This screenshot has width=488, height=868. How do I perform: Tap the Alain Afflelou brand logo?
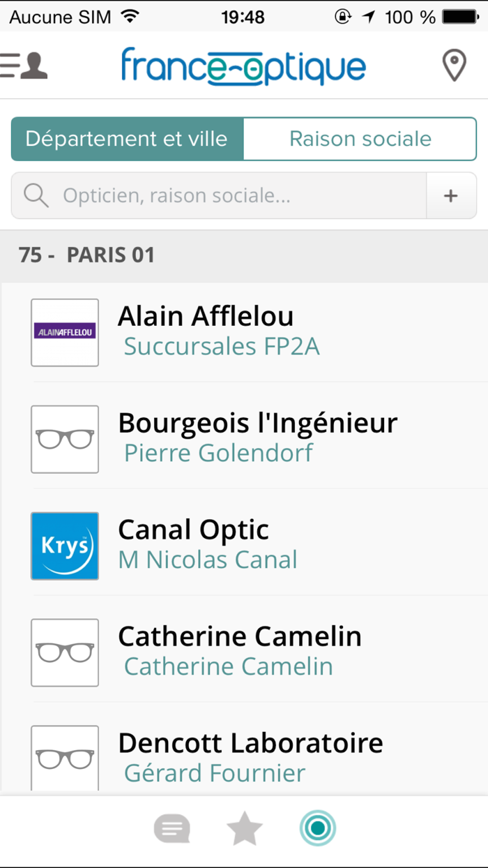click(x=64, y=333)
